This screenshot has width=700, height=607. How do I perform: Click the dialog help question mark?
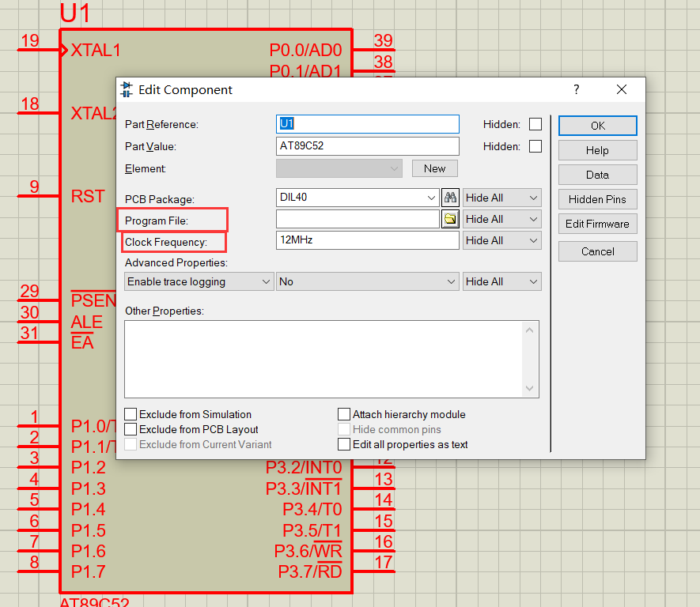click(x=577, y=89)
